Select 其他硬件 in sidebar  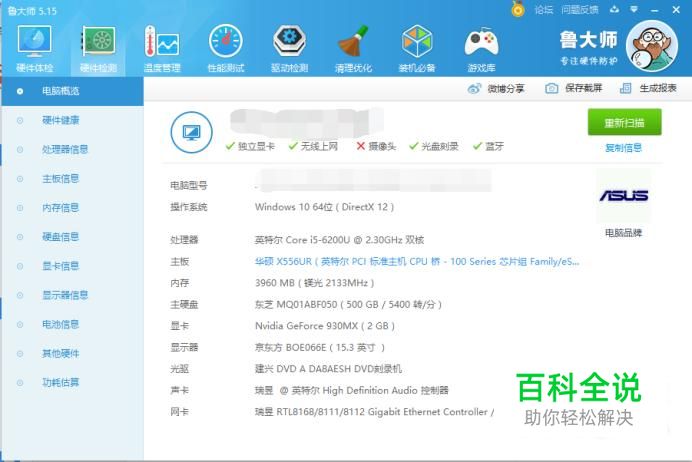click(x=72, y=353)
